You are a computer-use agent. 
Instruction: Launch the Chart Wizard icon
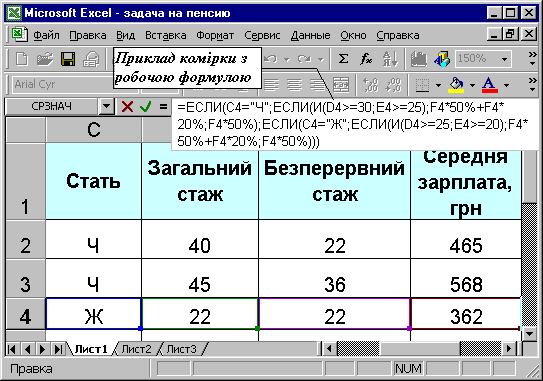[419, 59]
